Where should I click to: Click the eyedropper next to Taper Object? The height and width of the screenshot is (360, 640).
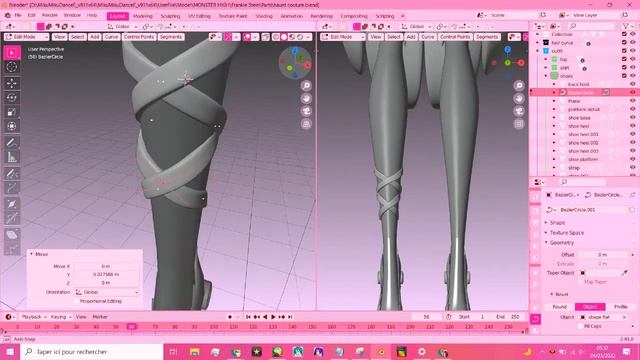[x=624, y=273]
